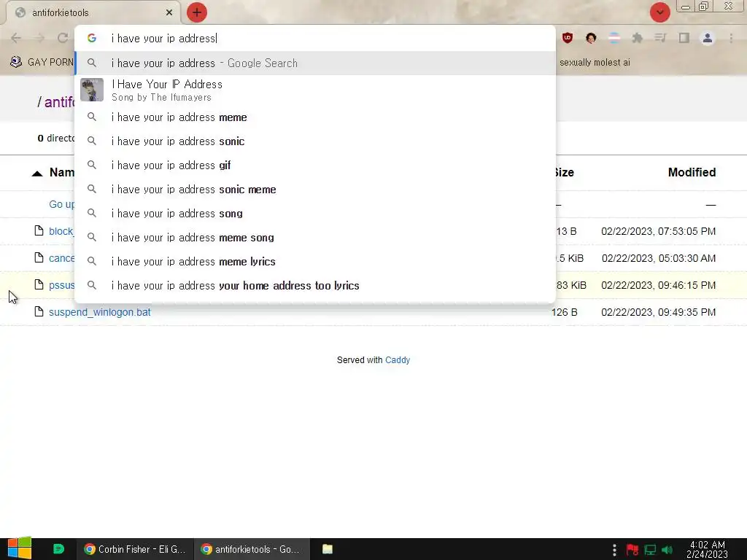Click the modified date 02/22/2023, 09:49:35 PM
Screen dimensions: 747x560
(659, 312)
